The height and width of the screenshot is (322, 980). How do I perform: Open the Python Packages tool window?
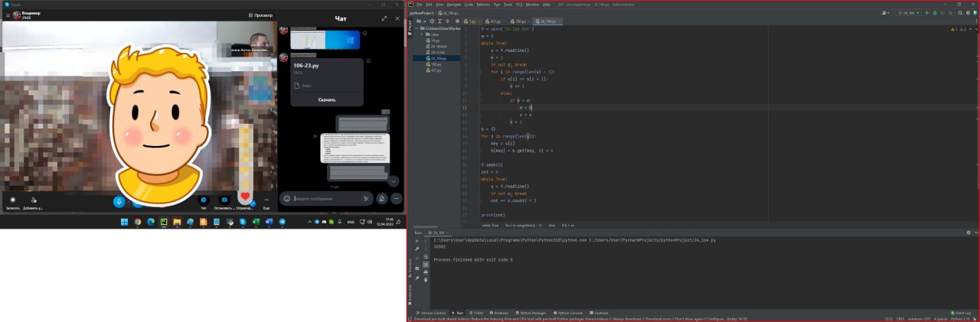click(531, 313)
